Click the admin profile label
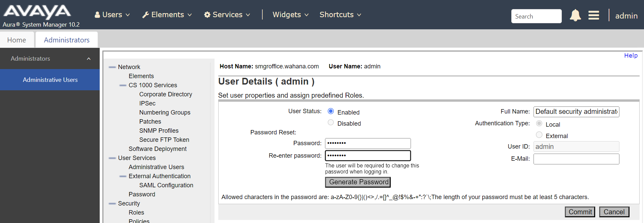The height and width of the screenshot is (223, 644). pos(626,15)
